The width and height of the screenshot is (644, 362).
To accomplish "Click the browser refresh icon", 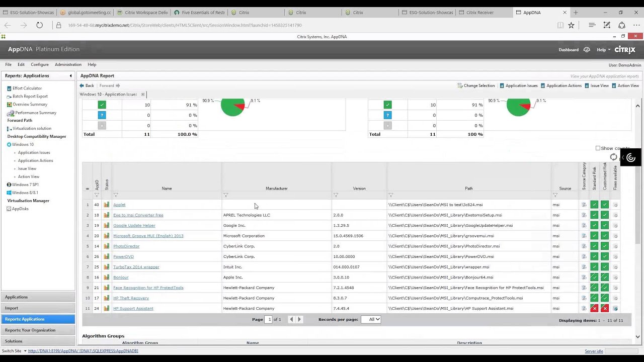I will coord(39,25).
